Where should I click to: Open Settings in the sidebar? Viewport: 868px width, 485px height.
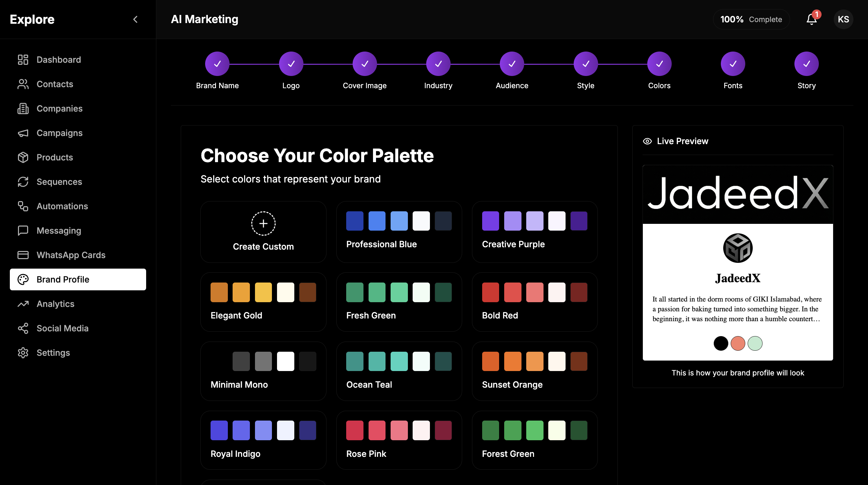click(x=53, y=353)
